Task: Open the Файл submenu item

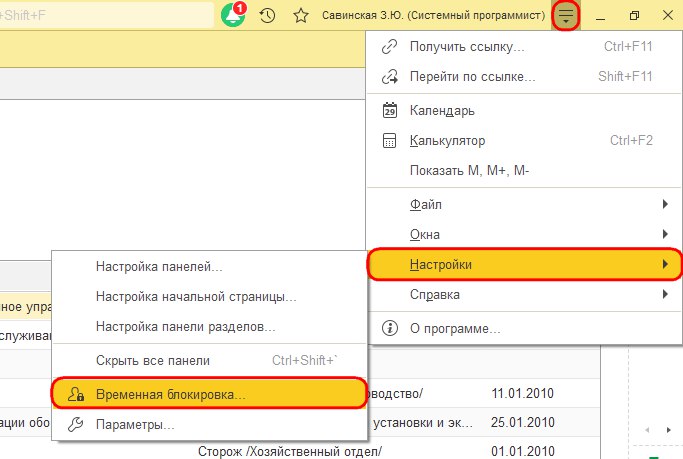Action: [x=524, y=204]
